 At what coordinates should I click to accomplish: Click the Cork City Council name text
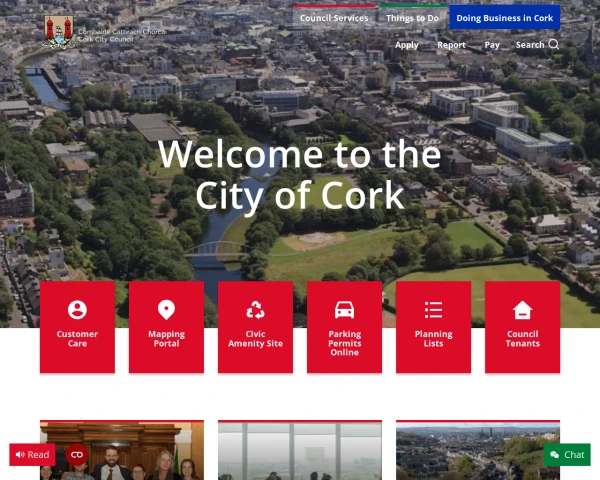tap(106, 39)
